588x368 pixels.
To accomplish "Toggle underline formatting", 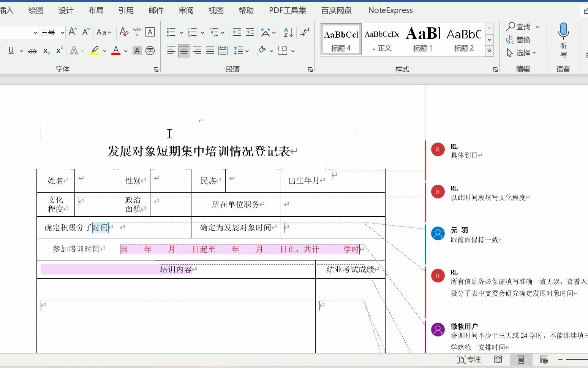I will (11, 51).
